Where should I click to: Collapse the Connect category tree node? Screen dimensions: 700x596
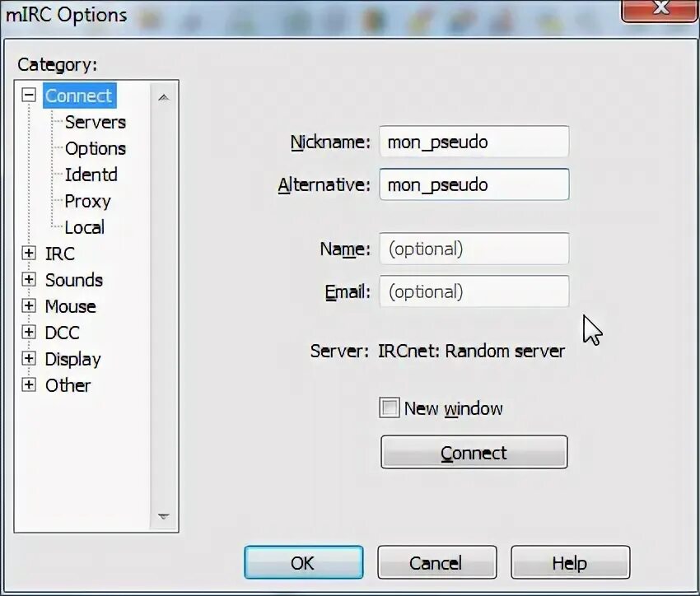point(29,95)
